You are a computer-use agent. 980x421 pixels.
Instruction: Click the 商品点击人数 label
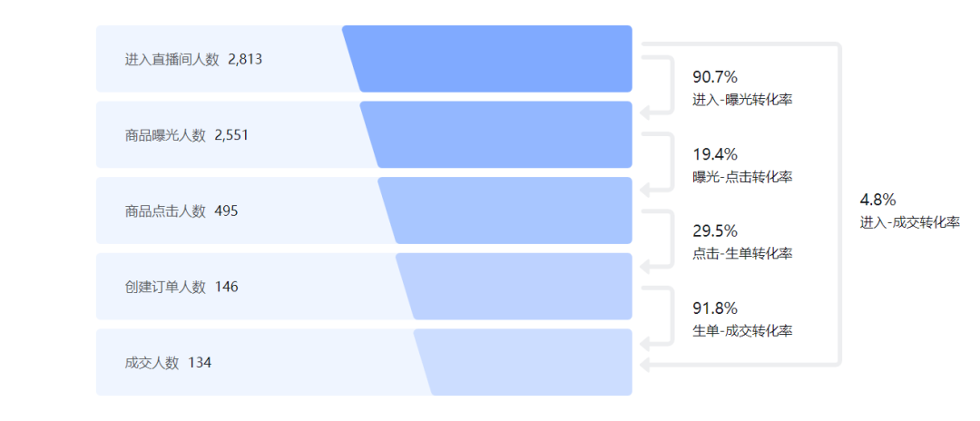tap(165, 211)
